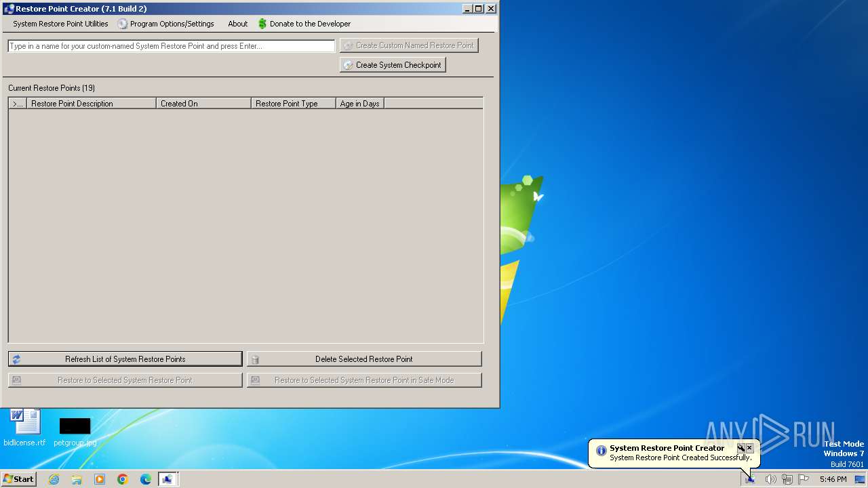Launch Internet Explorer from taskbar
This screenshot has height=488, width=868.
point(54,479)
